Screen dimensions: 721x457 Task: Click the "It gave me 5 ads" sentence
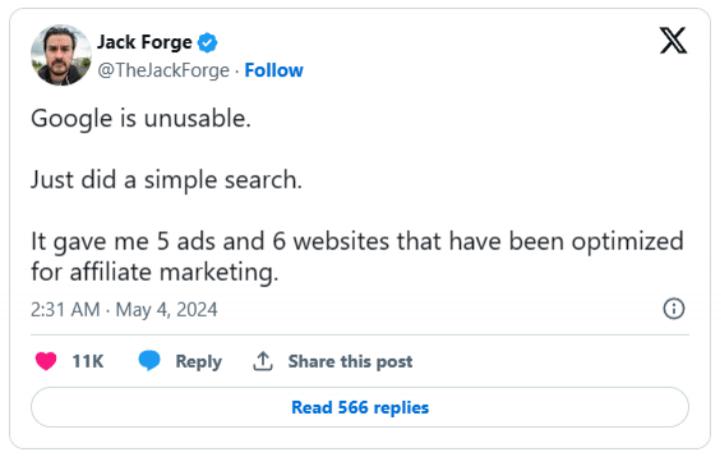(357, 241)
